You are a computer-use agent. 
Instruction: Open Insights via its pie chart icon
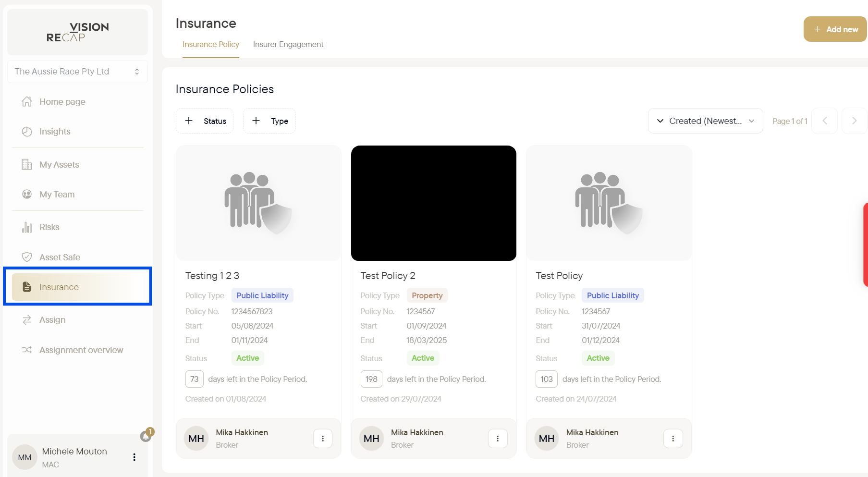27,132
